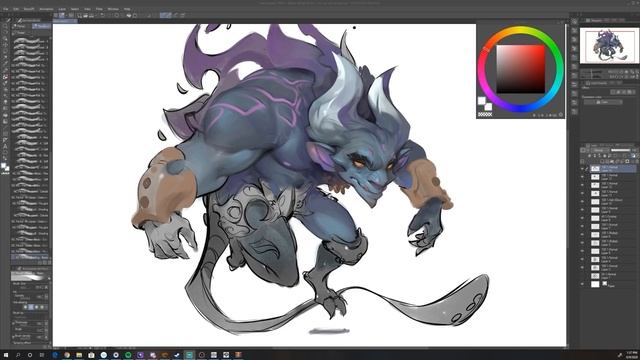Pick a shade in the red color square
This screenshot has width=640, height=360.
[x=520, y=69]
